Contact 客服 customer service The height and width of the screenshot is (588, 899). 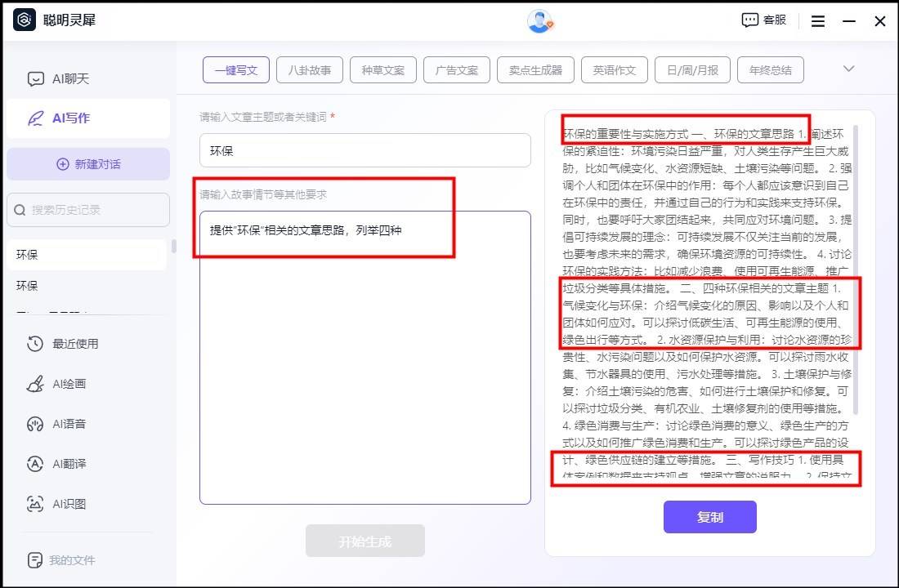[x=764, y=20]
